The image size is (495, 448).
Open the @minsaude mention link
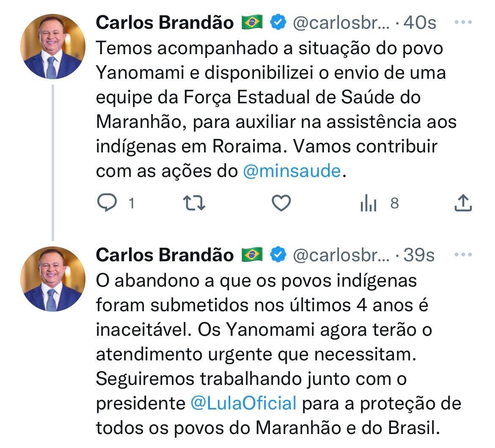(x=292, y=171)
